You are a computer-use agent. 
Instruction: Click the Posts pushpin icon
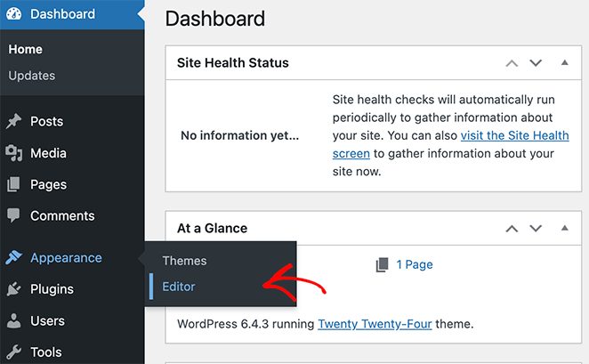click(x=14, y=121)
